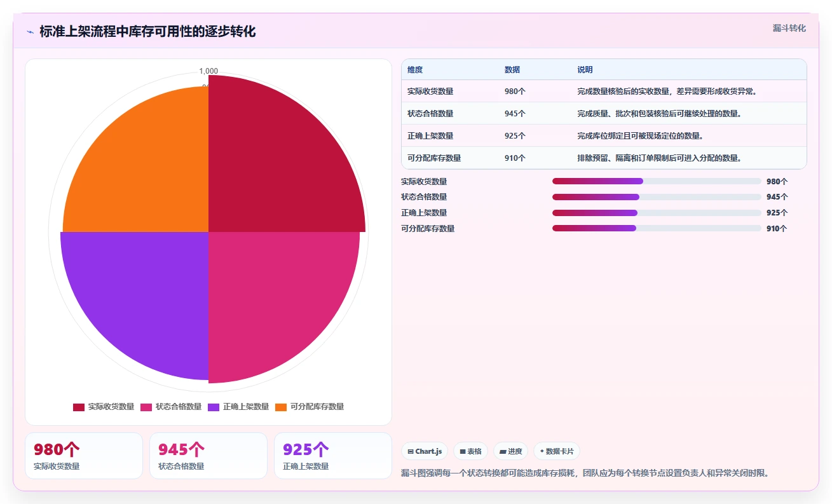Image resolution: width=832 pixels, height=504 pixels.
Task: Click the 910个 value in the table
Action: tap(515, 158)
